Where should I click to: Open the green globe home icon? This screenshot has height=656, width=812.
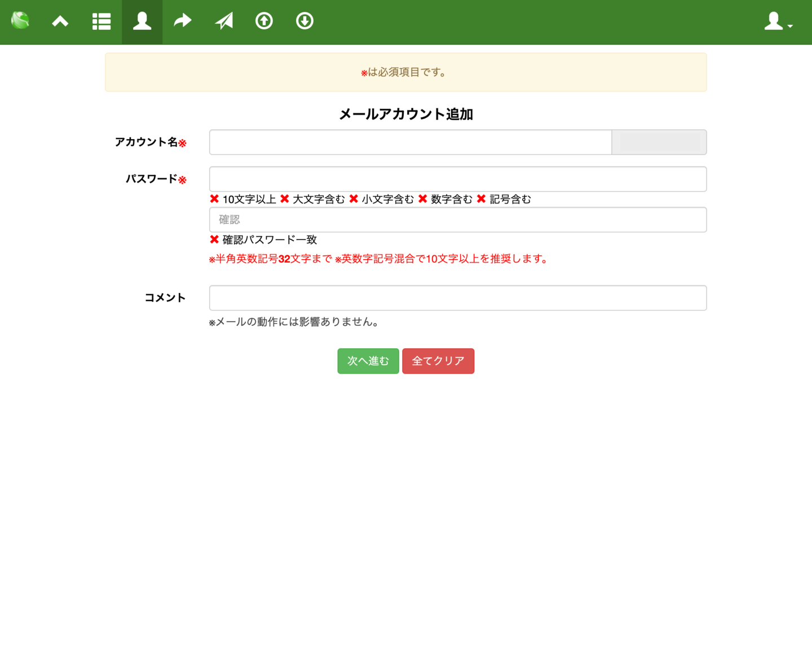[x=20, y=21]
